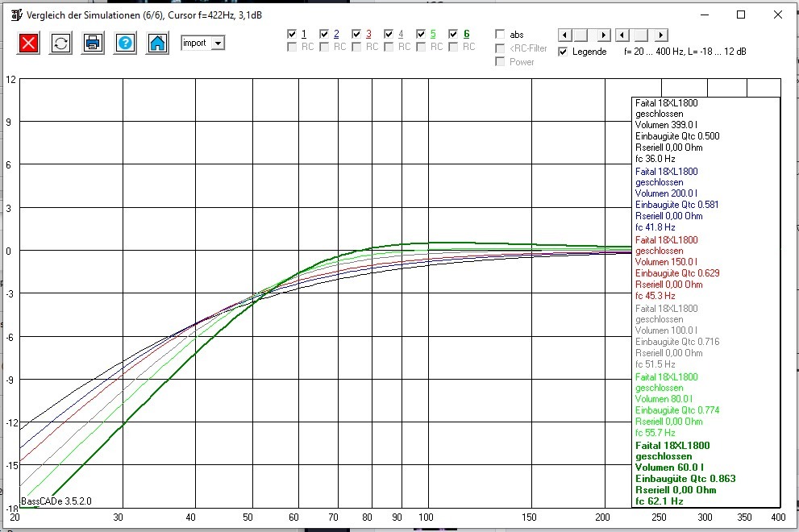
Task: Toggle the RC checkbox under simulation 3
Action: [356, 47]
